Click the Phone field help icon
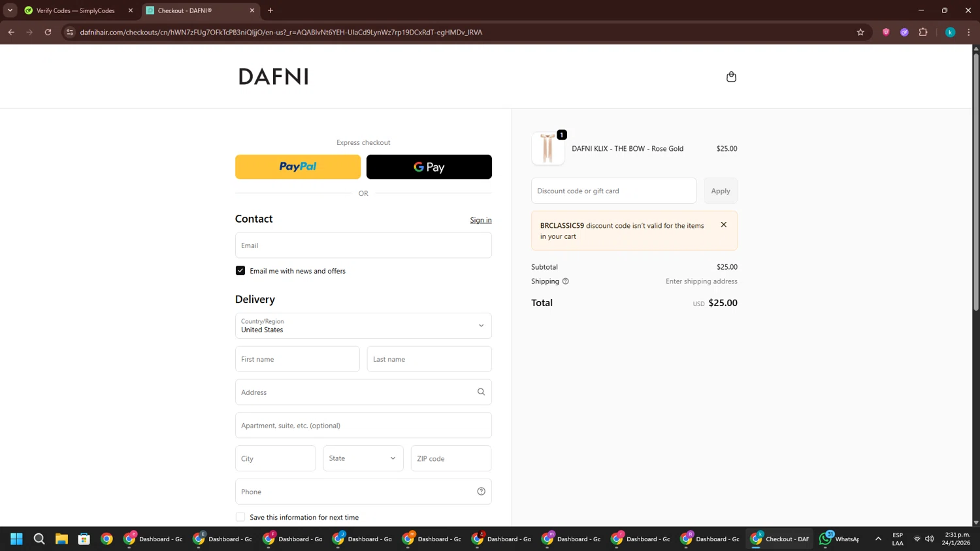This screenshot has height=551, width=980. point(481,492)
